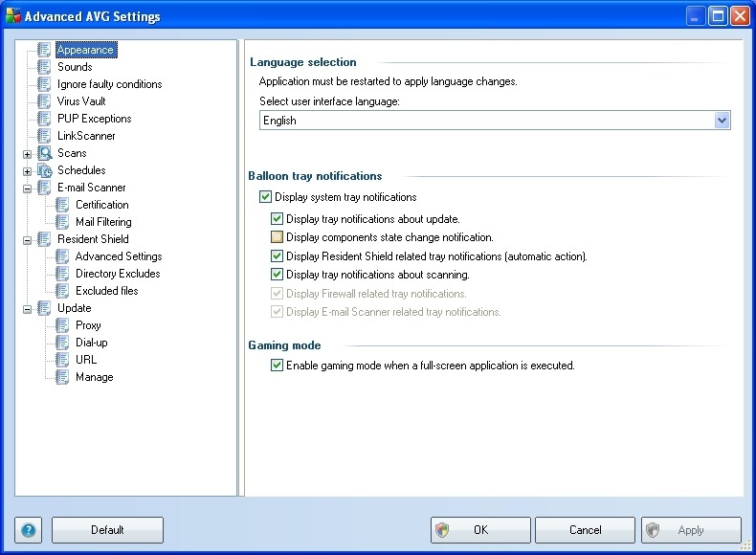Screen dimensions: 756x555
Task: Click the AVG logo in title bar
Action: [13, 16]
